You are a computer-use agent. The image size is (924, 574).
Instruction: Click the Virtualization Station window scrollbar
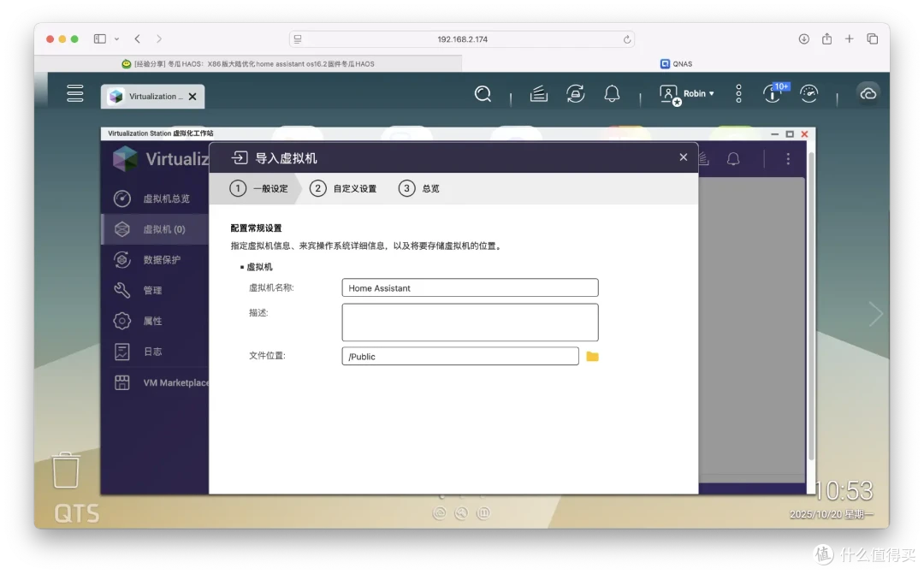[x=811, y=306]
